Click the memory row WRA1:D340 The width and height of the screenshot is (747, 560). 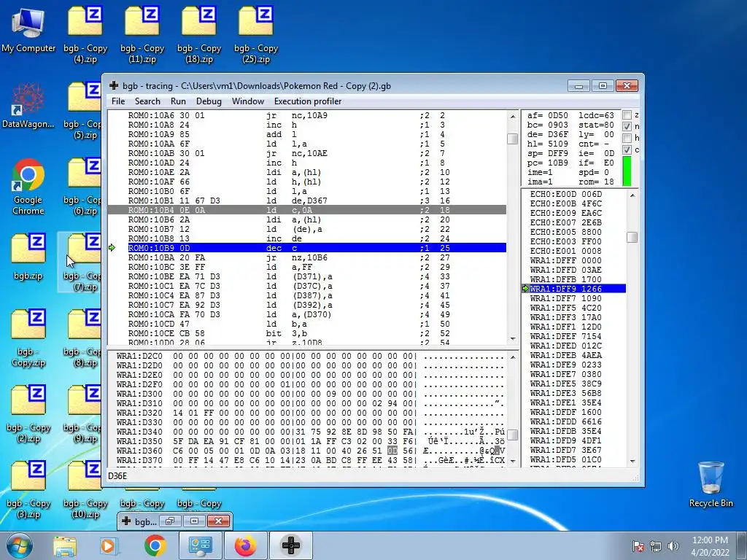pos(311,432)
